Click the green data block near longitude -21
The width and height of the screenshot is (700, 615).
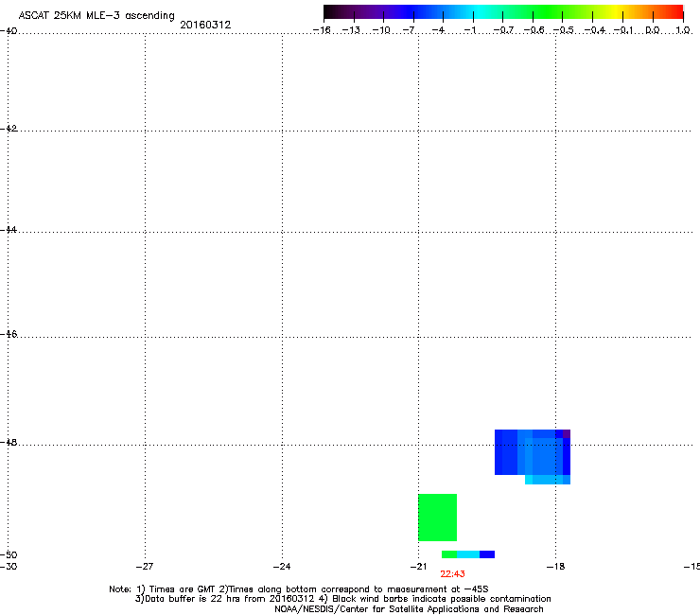click(x=437, y=518)
